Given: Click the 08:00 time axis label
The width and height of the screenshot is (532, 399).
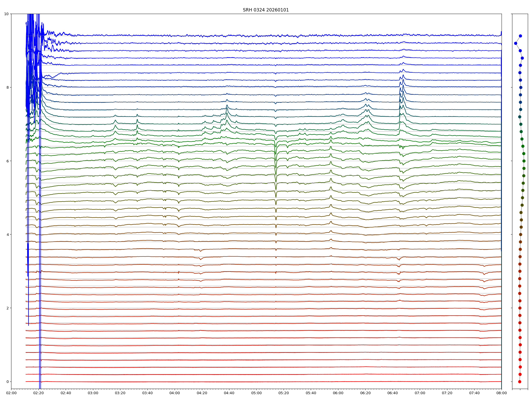Looking at the screenshot, I should [502, 393].
